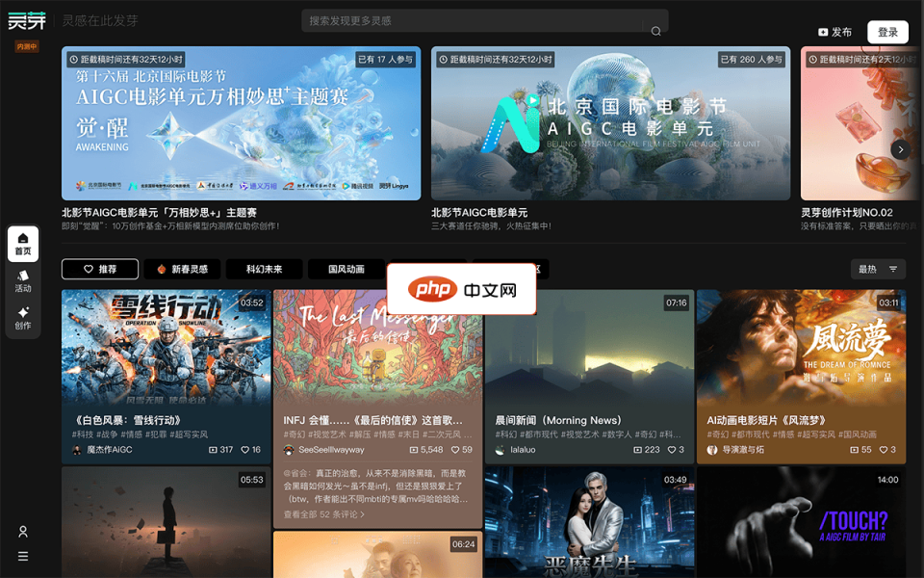Click title 北影节AIGC电影单元「万相妙思+」主题赛
The width and height of the screenshot is (924, 578).
tap(159, 212)
